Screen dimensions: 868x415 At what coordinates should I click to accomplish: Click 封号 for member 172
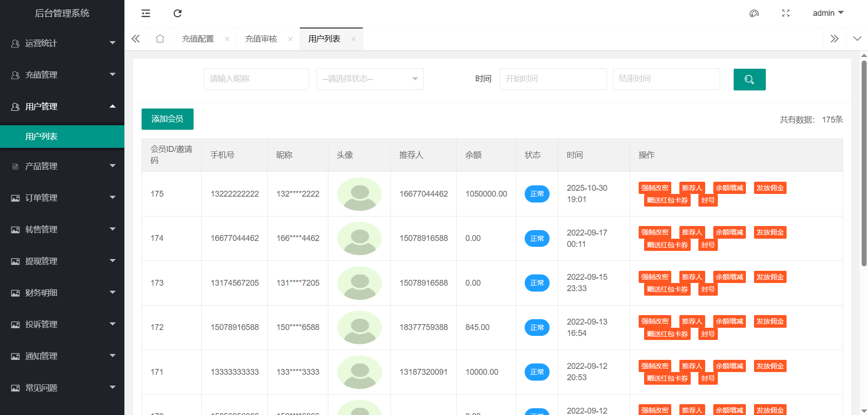707,334
